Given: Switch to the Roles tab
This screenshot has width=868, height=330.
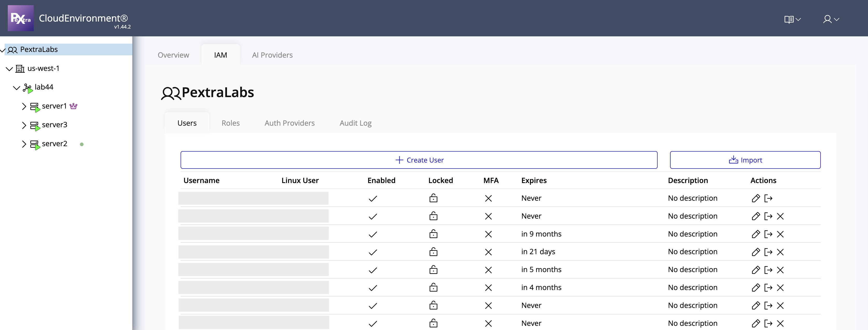Looking at the screenshot, I should pos(230,123).
